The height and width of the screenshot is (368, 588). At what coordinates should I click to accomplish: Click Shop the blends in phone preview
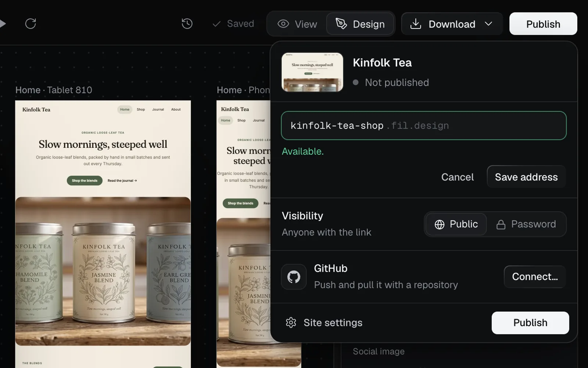(240, 203)
